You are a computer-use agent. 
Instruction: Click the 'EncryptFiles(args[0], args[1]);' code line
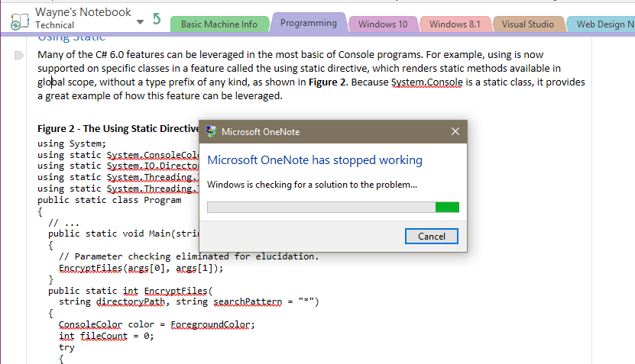coord(141,268)
